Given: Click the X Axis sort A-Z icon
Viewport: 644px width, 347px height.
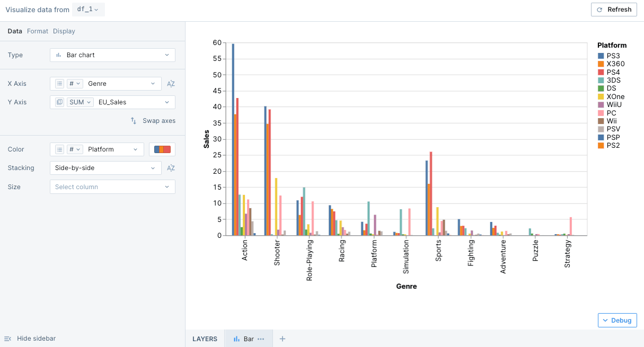Looking at the screenshot, I should pyautogui.click(x=171, y=84).
